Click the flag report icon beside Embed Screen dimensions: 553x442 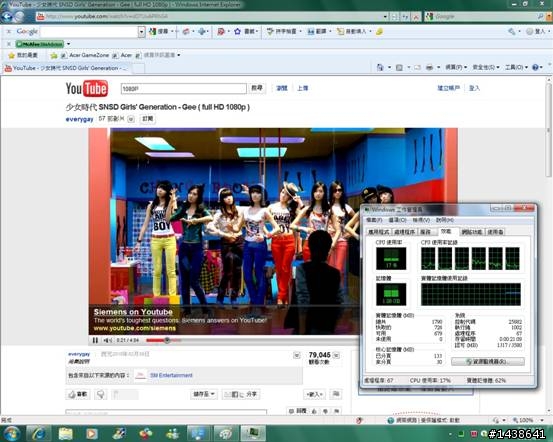[336, 394]
